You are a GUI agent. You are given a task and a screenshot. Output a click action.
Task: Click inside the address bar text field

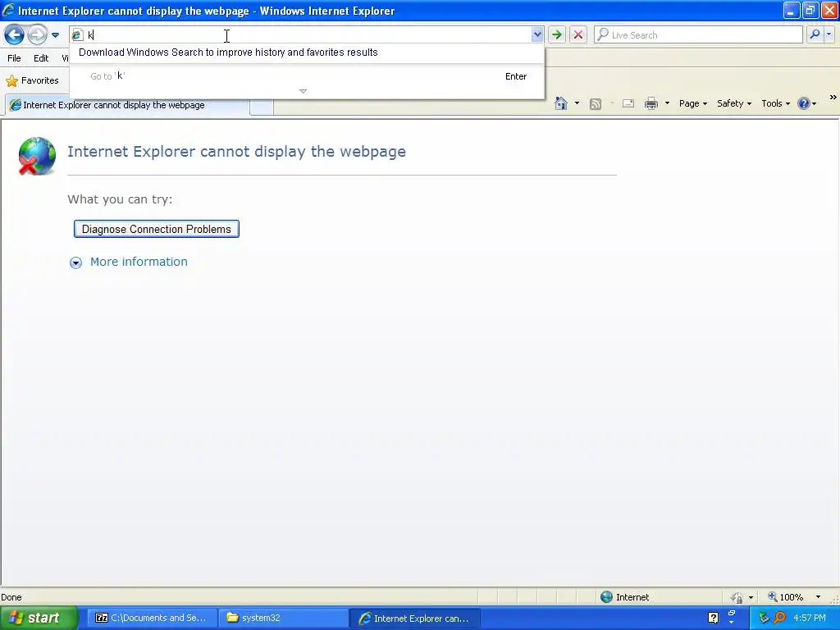pyautogui.click(x=308, y=35)
